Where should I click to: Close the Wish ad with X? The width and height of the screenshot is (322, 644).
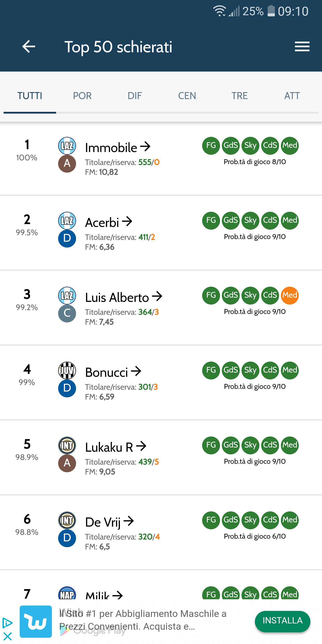coord(8,636)
